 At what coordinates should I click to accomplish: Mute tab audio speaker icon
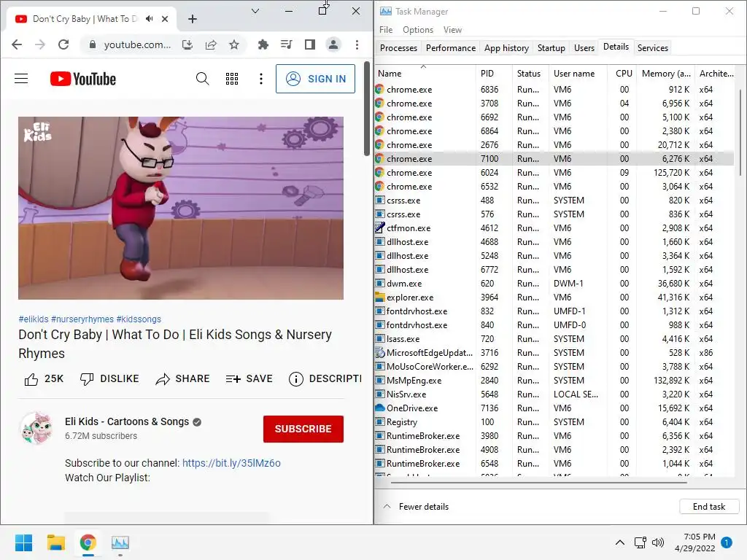(x=149, y=18)
